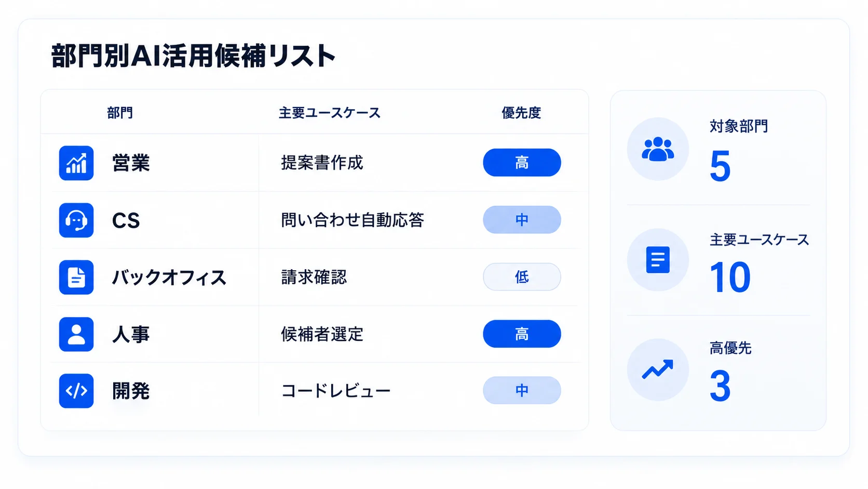Click the 高 priority badge for 営業
The height and width of the screenshot is (489, 868).
522,163
